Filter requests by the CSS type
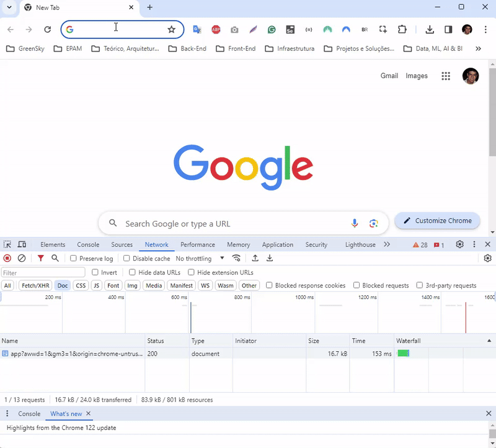Image resolution: width=496 pixels, height=448 pixels. (x=81, y=285)
